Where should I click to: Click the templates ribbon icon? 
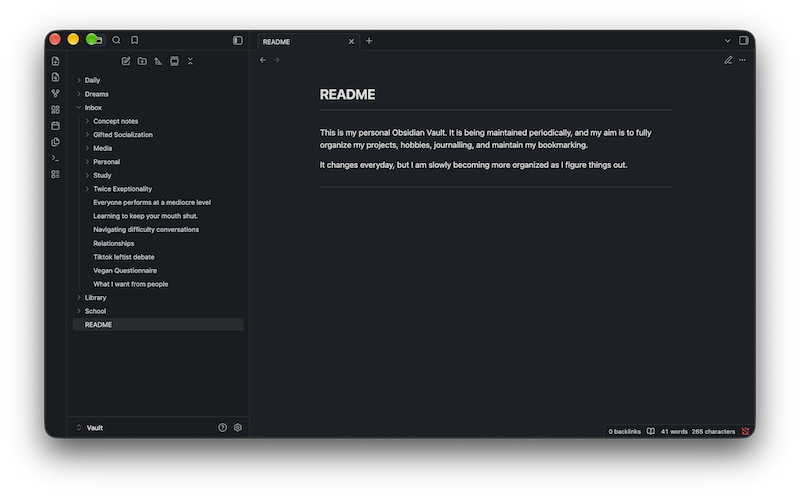[56, 142]
